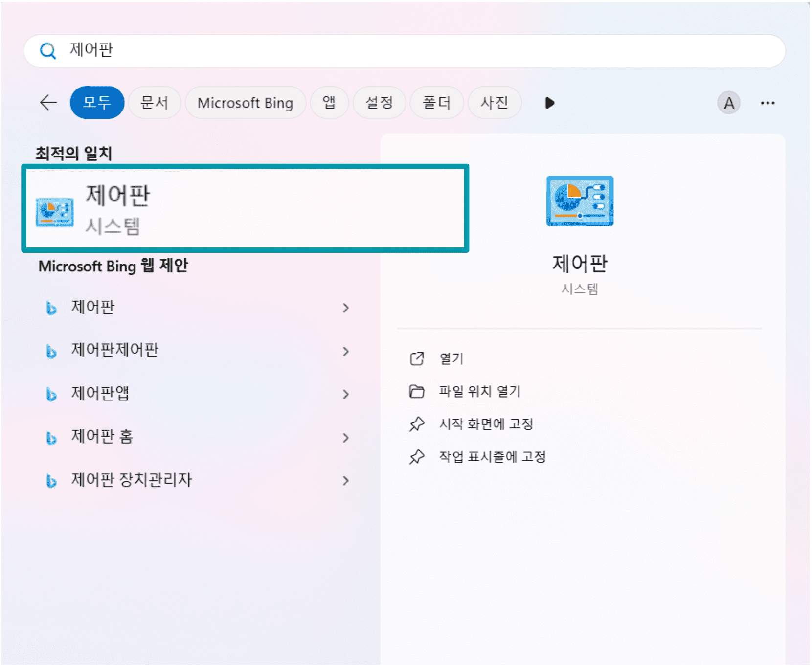Pin with 시작 화면에 고정

click(x=486, y=424)
